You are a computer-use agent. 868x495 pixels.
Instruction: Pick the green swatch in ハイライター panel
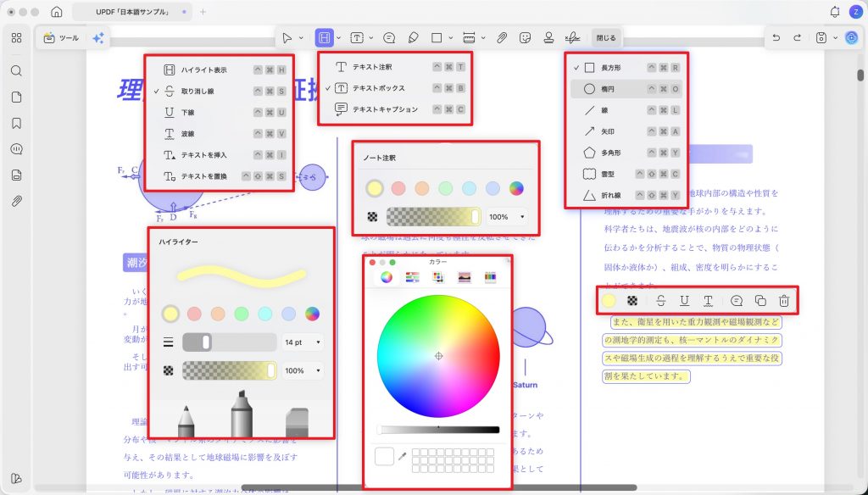click(x=242, y=314)
